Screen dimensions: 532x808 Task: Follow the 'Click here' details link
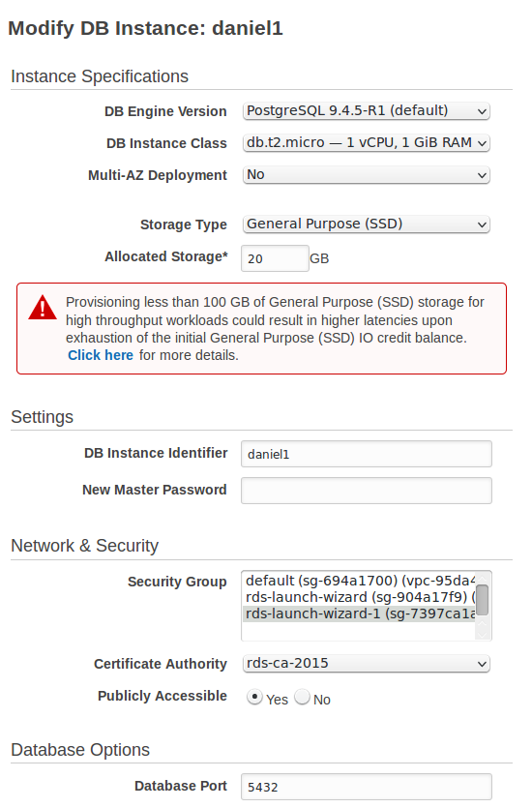pos(101,355)
